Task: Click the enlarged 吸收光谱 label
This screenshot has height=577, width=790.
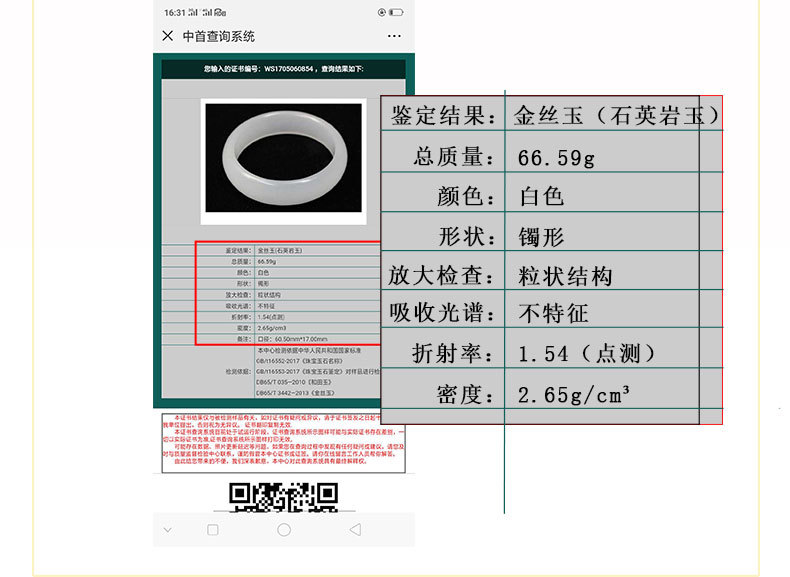Action: (x=442, y=313)
